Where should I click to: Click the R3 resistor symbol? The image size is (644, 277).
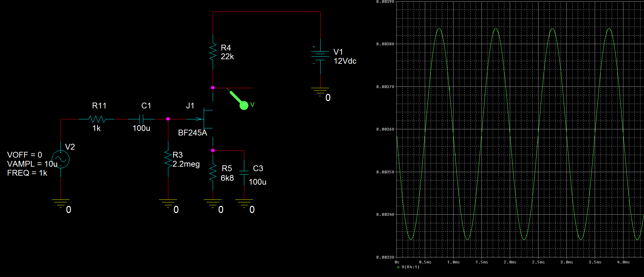point(168,159)
